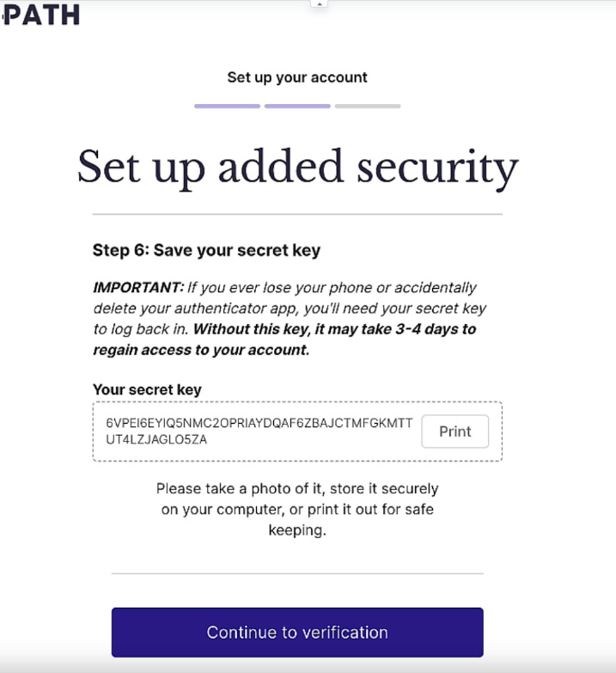616x673 pixels.
Task: Click the Print button
Action: (454, 431)
